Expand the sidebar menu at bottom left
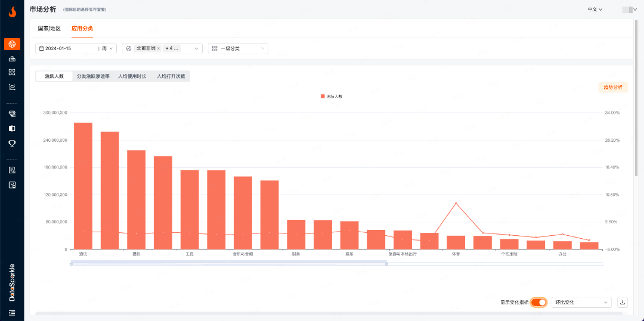 (x=12, y=313)
